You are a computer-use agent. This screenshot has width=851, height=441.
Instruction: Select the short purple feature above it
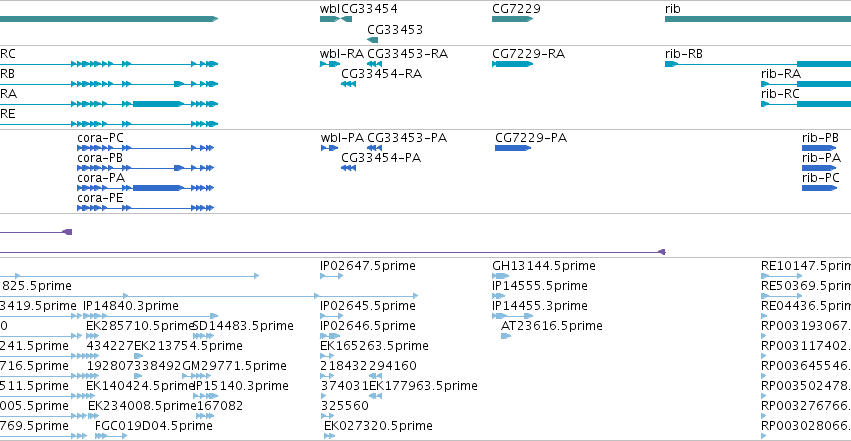pos(36,232)
